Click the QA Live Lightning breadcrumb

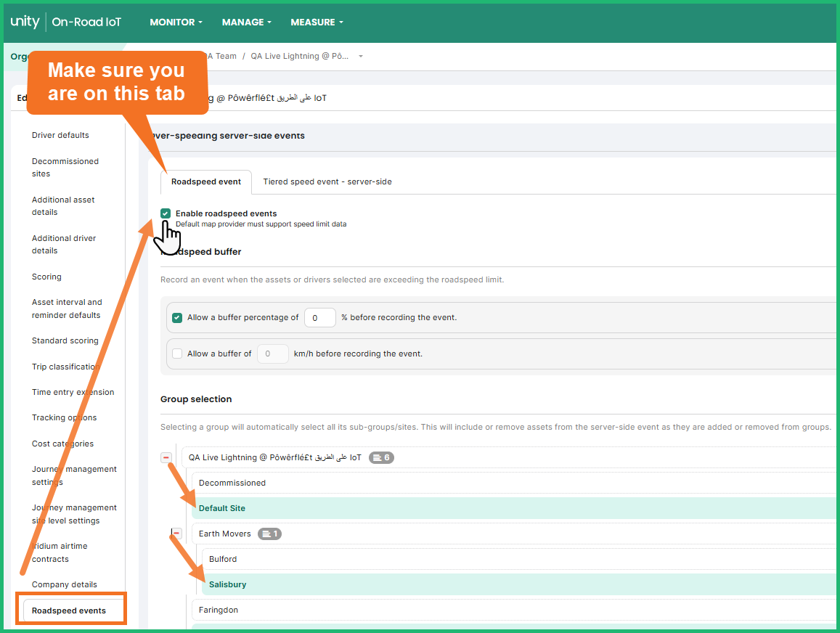tap(299, 56)
